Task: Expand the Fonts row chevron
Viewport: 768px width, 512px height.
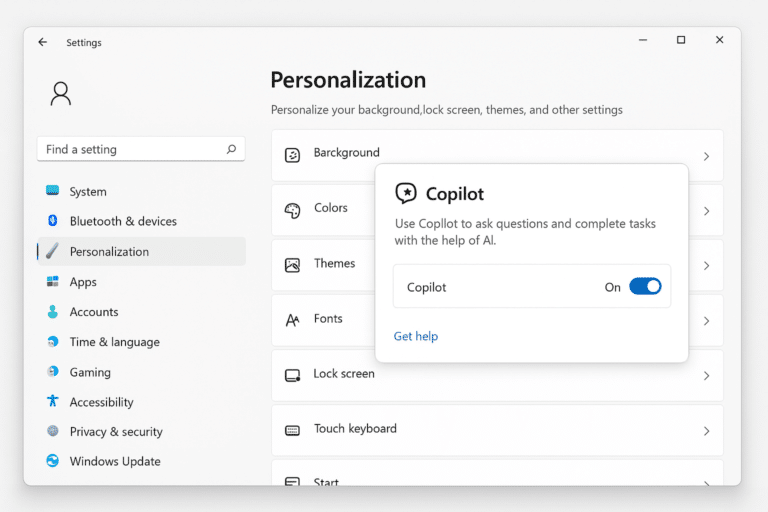Action: [x=706, y=321]
